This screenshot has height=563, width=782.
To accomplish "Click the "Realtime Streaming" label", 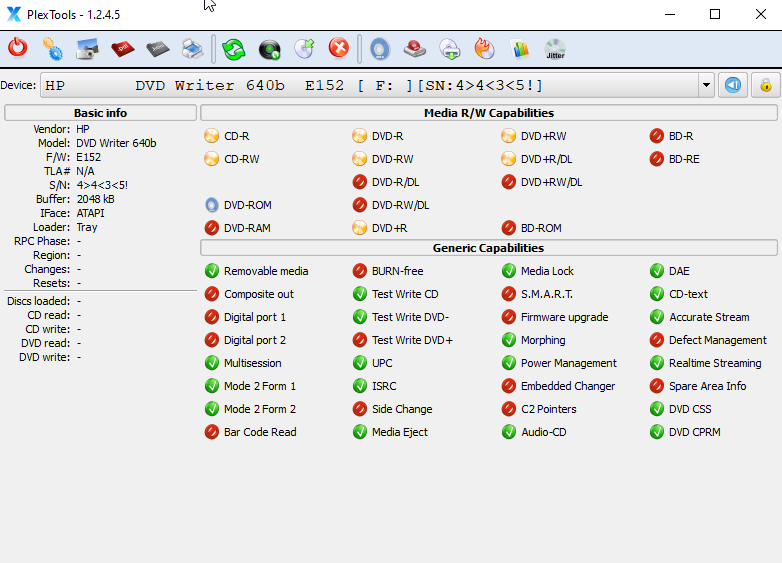I will (715, 363).
